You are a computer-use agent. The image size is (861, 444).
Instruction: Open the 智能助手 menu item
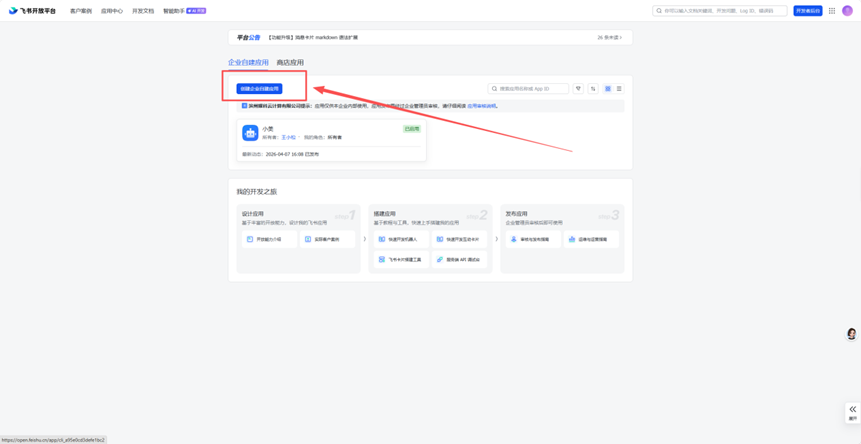184,11
